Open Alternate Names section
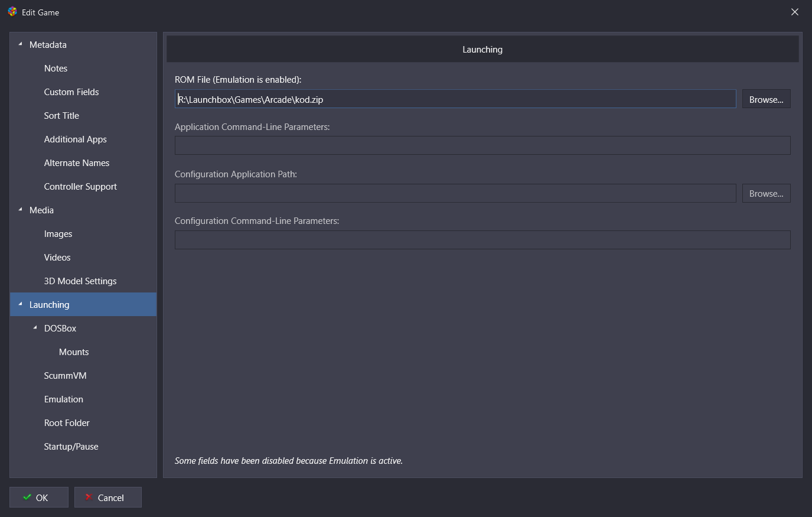The height and width of the screenshot is (517, 812). tap(77, 163)
